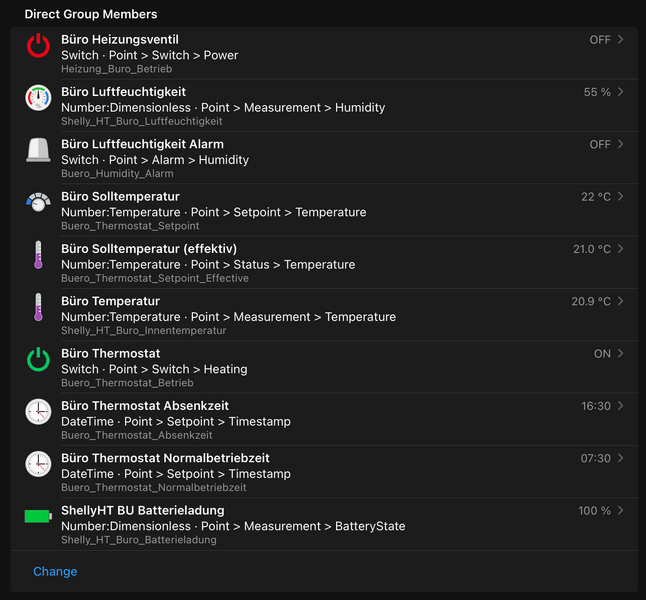646x600 pixels.
Task: Open the Büro Solltemperatur (effektiv) item
Action: tap(149, 249)
